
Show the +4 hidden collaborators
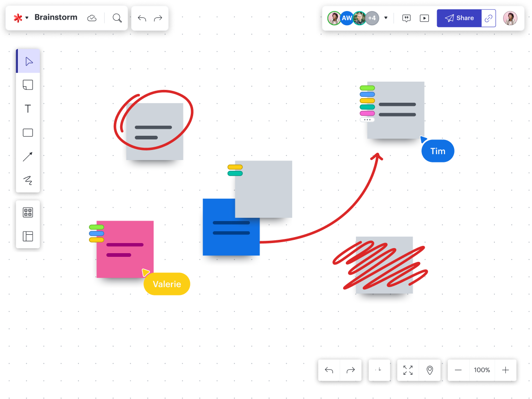tap(371, 18)
